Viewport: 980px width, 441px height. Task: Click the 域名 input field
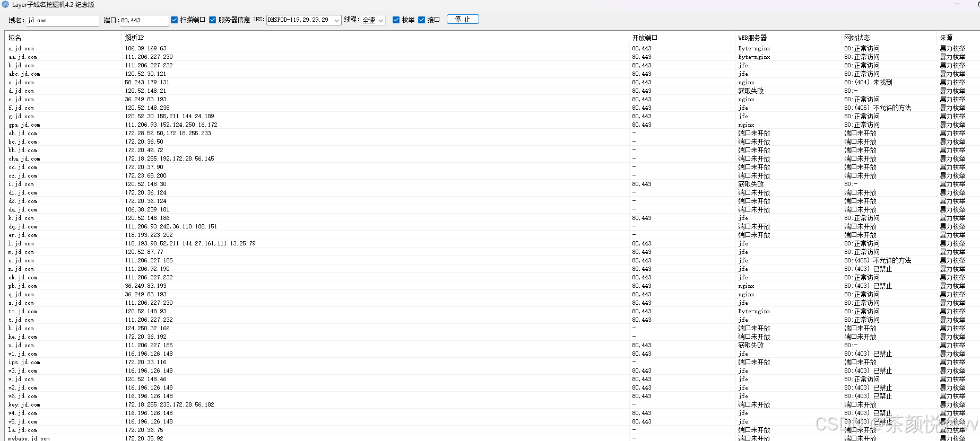(x=63, y=20)
